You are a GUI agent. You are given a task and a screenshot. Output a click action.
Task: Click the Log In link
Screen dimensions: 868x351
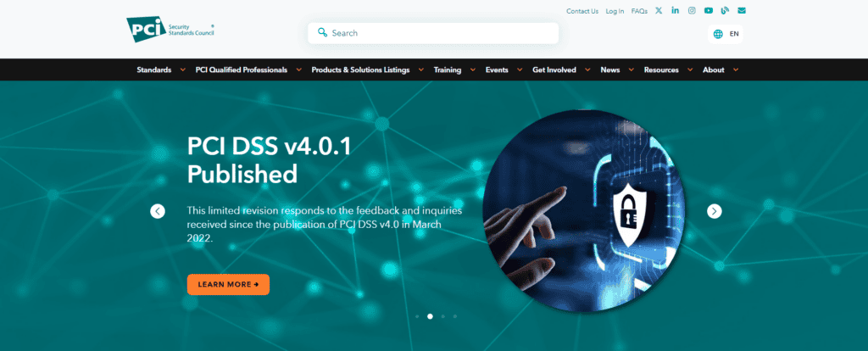click(x=615, y=11)
